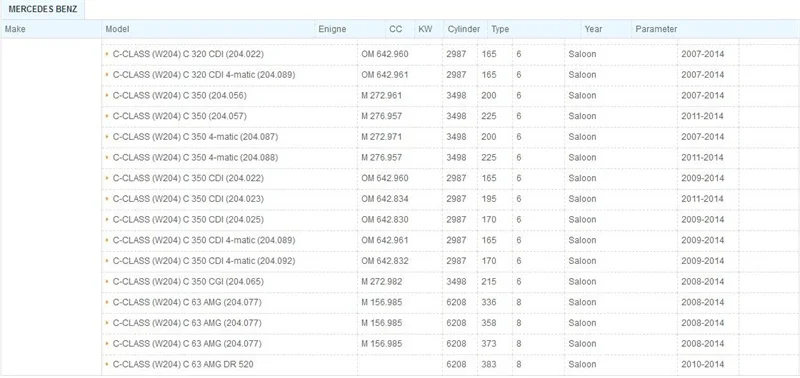Select model text C-CLASS (W204) C 63 AMG DR 520
Screen dimensions: 800x378
pos(183,364)
